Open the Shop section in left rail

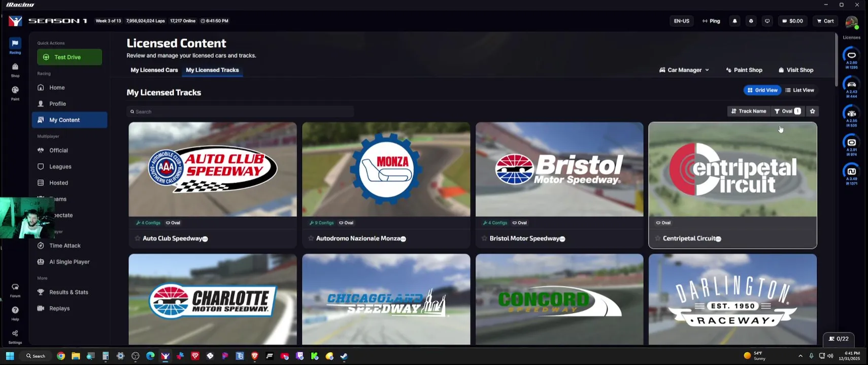15,70
